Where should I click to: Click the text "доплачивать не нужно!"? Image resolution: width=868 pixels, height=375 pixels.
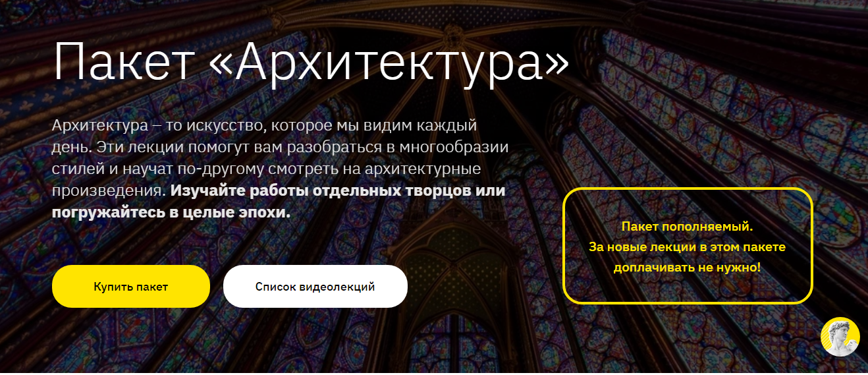[688, 268]
